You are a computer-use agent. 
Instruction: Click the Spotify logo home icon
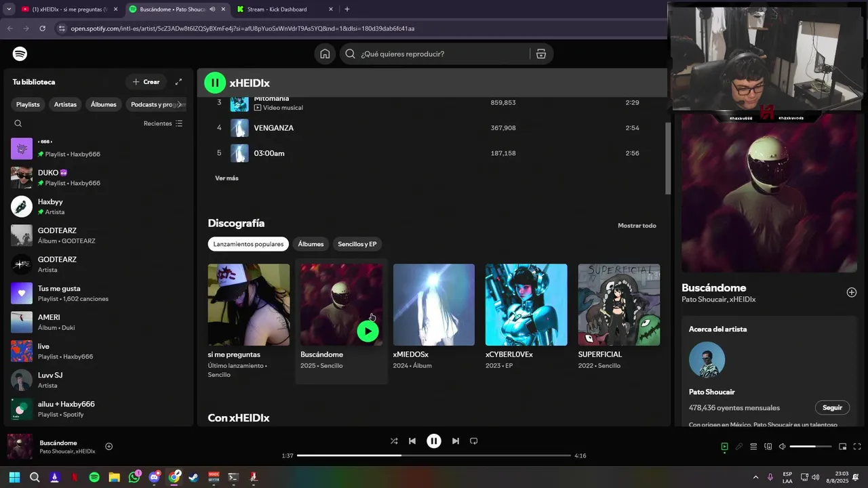tap(20, 54)
